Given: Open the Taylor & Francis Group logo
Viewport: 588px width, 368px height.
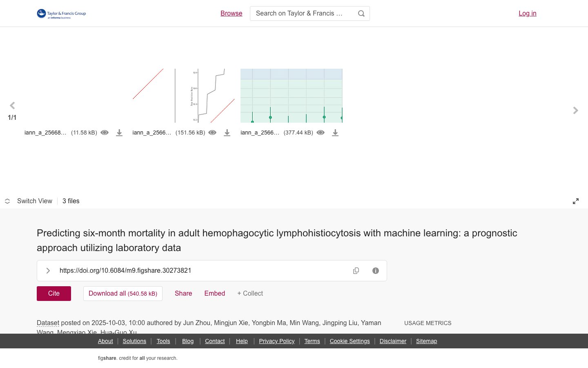Looking at the screenshot, I should pyautogui.click(x=61, y=13).
